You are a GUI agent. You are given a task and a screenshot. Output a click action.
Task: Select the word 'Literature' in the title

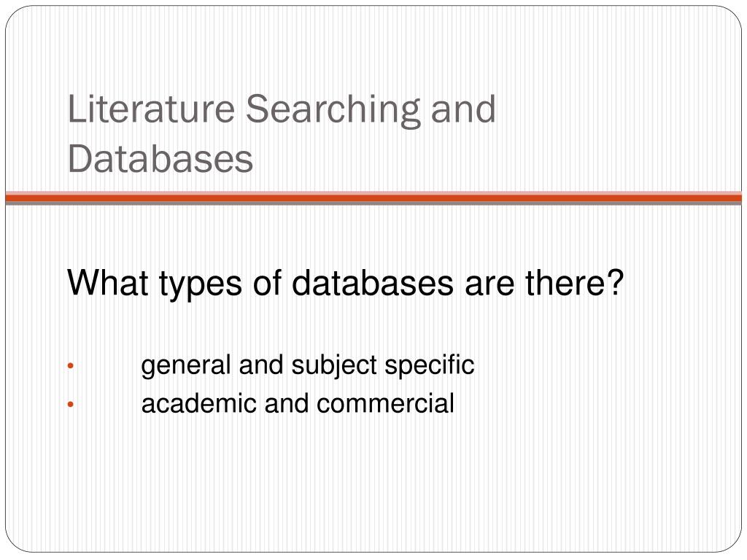pyautogui.click(x=151, y=109)
